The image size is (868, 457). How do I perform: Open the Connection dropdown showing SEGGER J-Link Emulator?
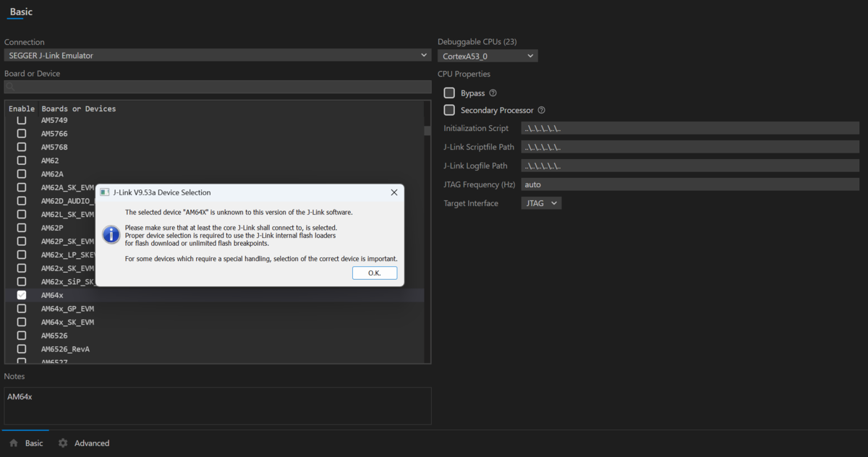(218, 55)
